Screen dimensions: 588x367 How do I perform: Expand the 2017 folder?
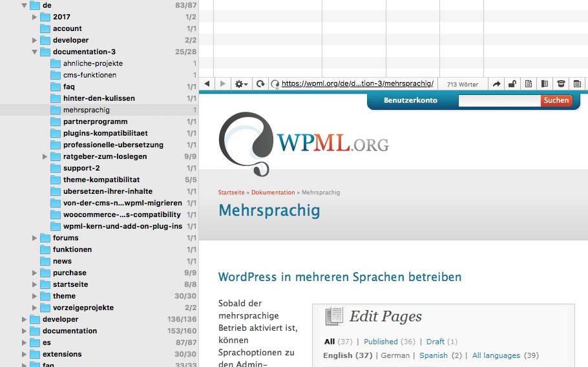click(x=35, y=17)
